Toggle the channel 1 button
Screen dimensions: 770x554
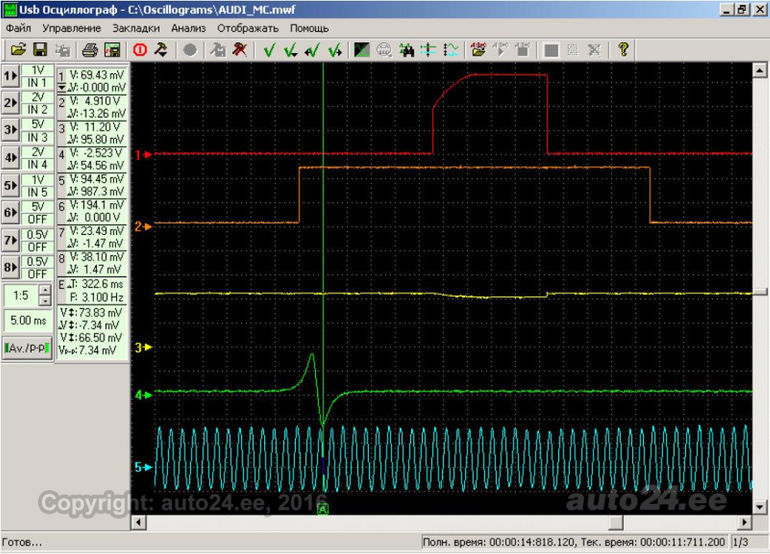[x=10, y=76]
